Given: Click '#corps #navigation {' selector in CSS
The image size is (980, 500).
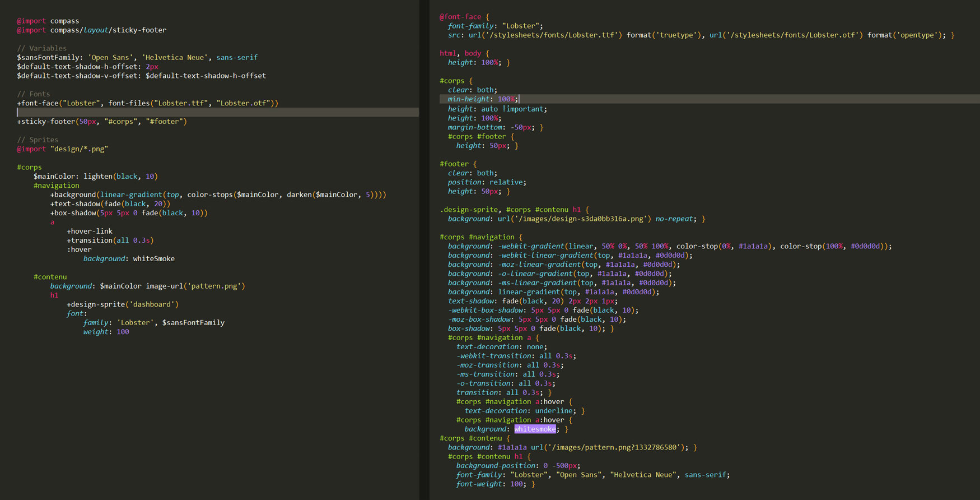Looking at the screenshot, I should 481,237.
